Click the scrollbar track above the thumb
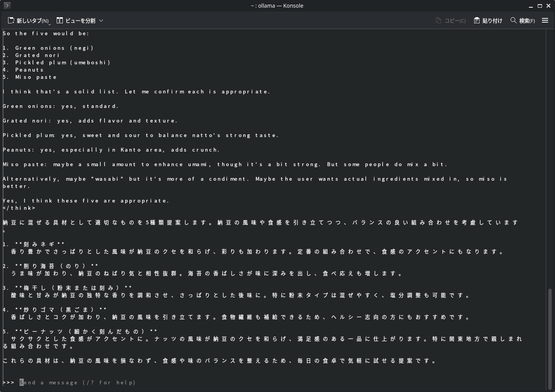Viewport: 555px width, 392px height. pyautogui.click(x=550, y=153)
